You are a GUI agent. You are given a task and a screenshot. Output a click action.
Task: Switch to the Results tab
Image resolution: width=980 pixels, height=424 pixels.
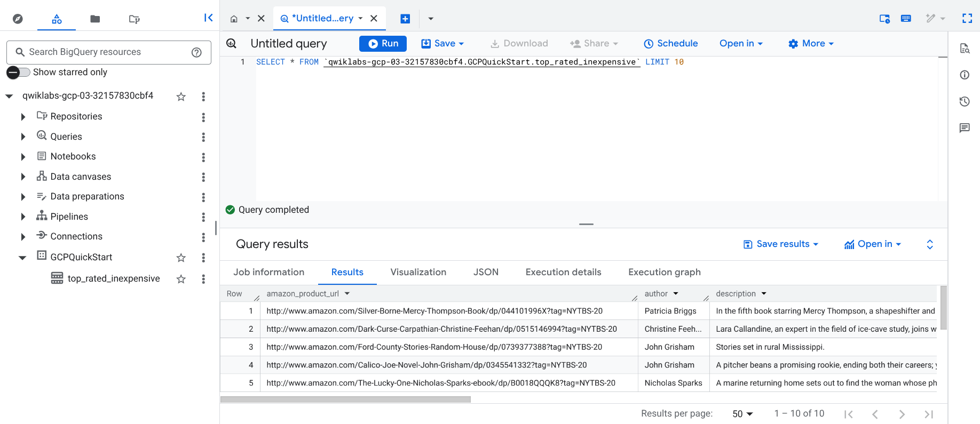pyautogui.click(x=347, y=272)
